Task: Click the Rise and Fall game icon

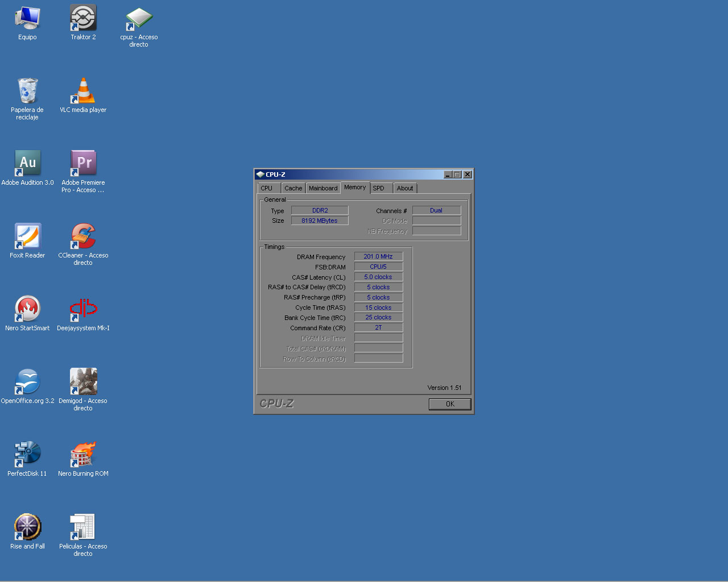Action: (27, 528)
